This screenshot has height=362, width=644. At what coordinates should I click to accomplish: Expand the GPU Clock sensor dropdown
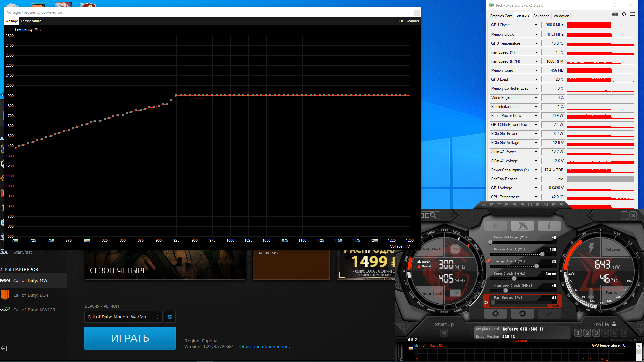[536, 25]
